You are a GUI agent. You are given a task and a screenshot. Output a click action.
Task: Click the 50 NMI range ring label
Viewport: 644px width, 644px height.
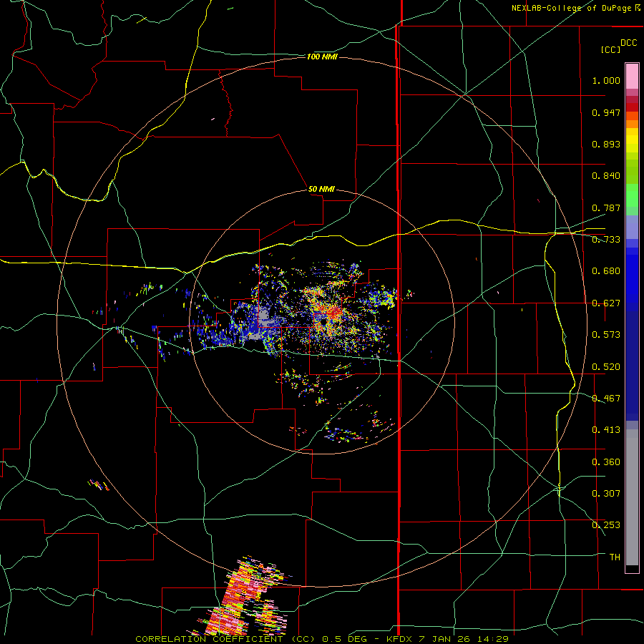click(x=321, y=190)
